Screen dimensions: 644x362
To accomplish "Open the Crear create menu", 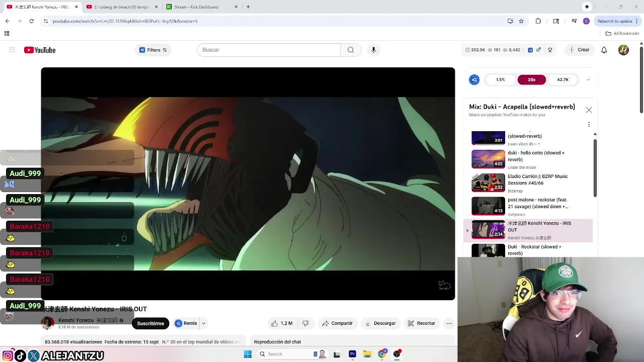I will tap(579, 50).
